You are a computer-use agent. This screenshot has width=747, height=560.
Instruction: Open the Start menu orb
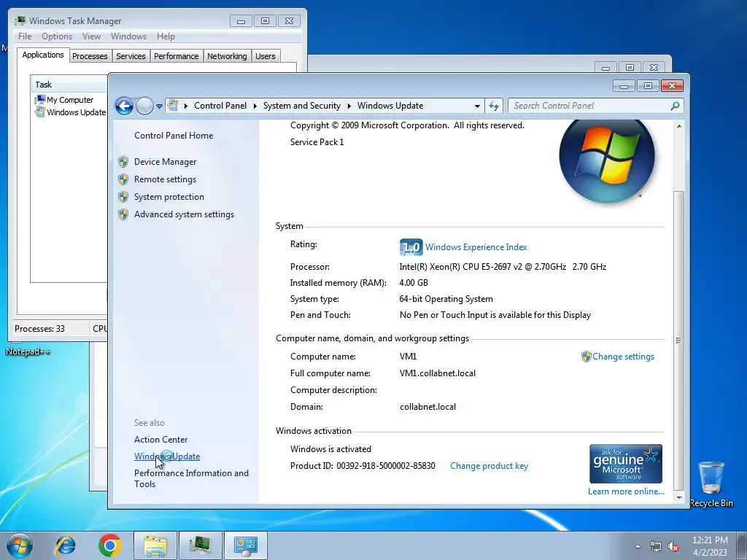pyautogui.click(x=20, y=545)
